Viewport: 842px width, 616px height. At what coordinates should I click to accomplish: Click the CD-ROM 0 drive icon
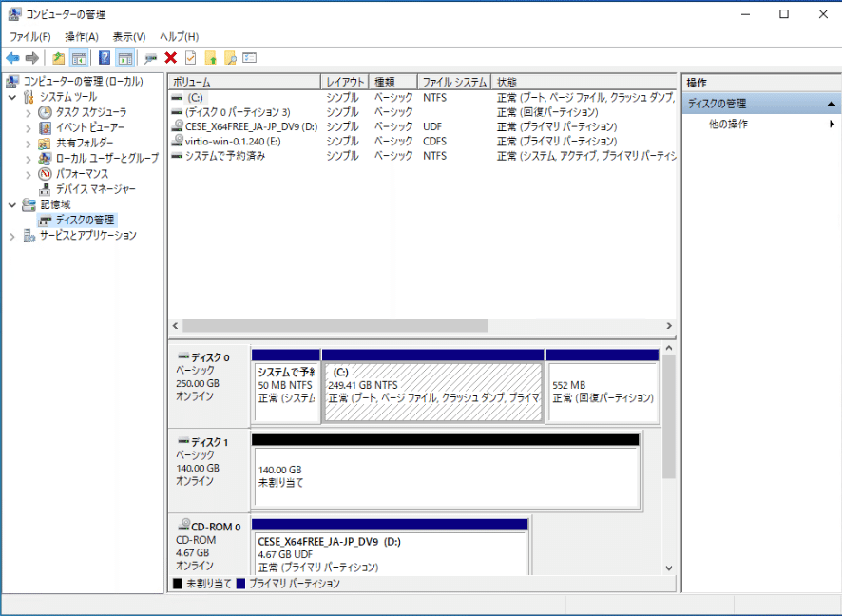tap(183, 525)
